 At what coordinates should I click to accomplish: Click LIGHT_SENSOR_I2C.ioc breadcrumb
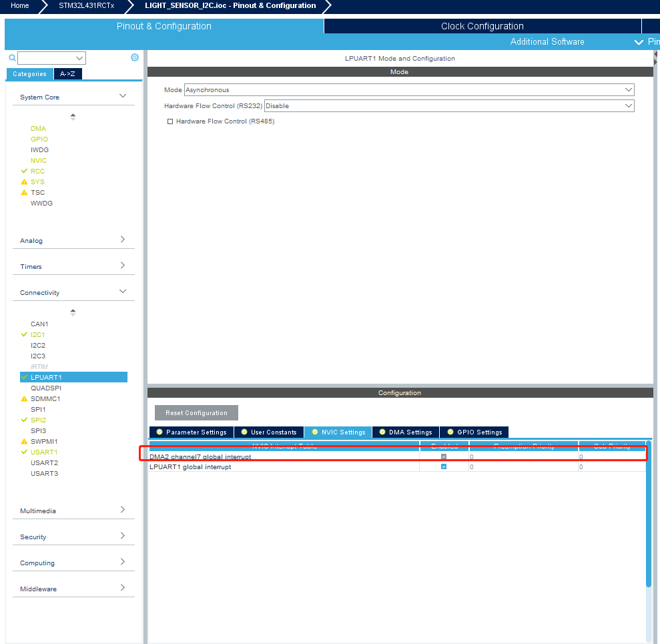pyautogui.click(x=230, y=5)
